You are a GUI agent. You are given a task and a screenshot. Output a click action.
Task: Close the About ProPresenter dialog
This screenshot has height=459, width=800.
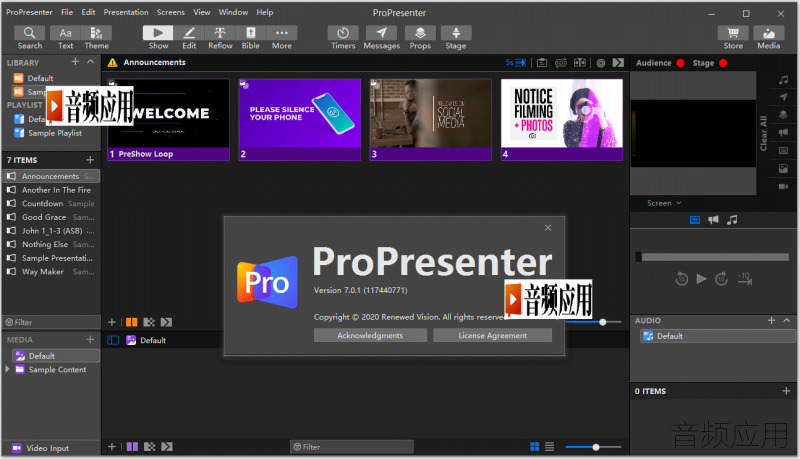548,227
